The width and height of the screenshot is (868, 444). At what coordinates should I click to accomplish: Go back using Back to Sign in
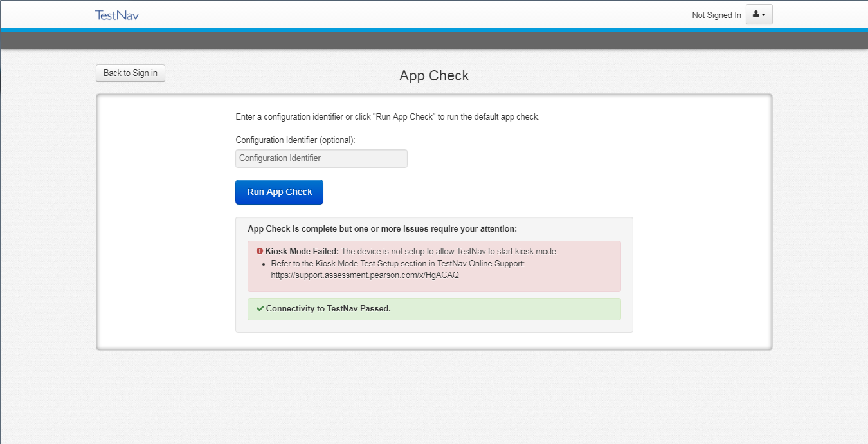(131, 73)
